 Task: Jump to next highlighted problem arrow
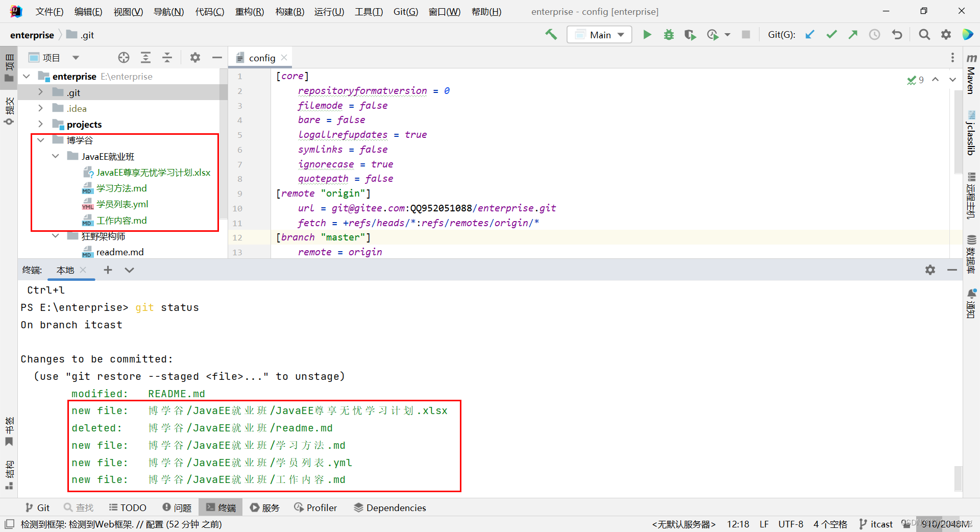click(952, 80)
